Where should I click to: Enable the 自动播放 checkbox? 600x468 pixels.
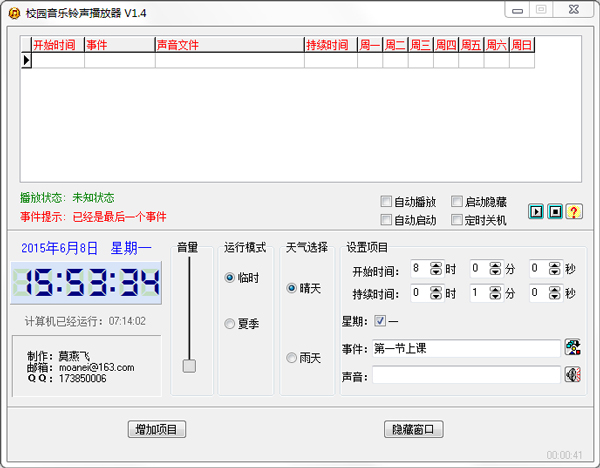pyautogui.click(x=386, y=201)
